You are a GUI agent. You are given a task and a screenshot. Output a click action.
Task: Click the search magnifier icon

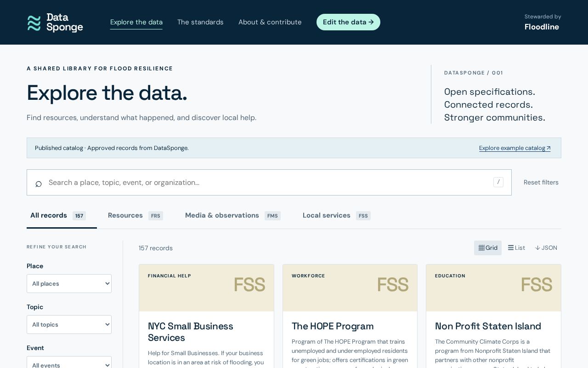(x=39, y=184)
